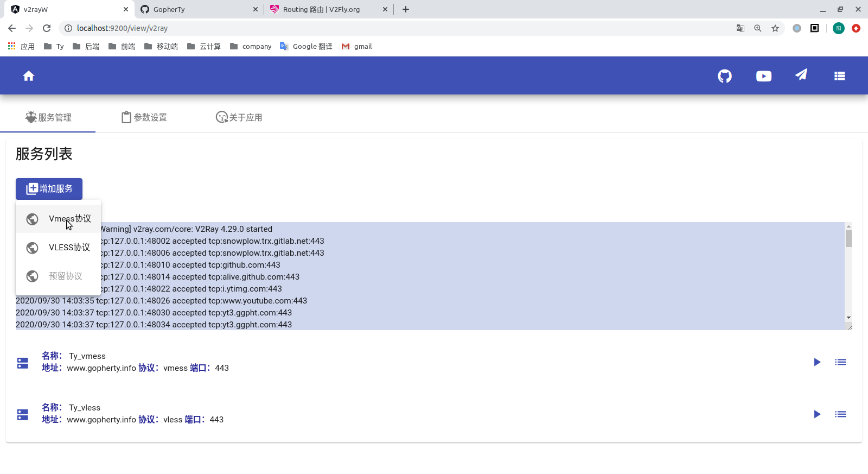Open the 云计算 bookmarks folder

tap(204, 47)
